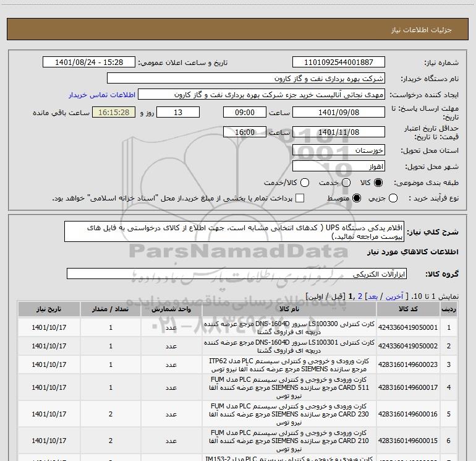Click the response deadline time 09:00
476x461 pixels.
click(x=245, y=112)
